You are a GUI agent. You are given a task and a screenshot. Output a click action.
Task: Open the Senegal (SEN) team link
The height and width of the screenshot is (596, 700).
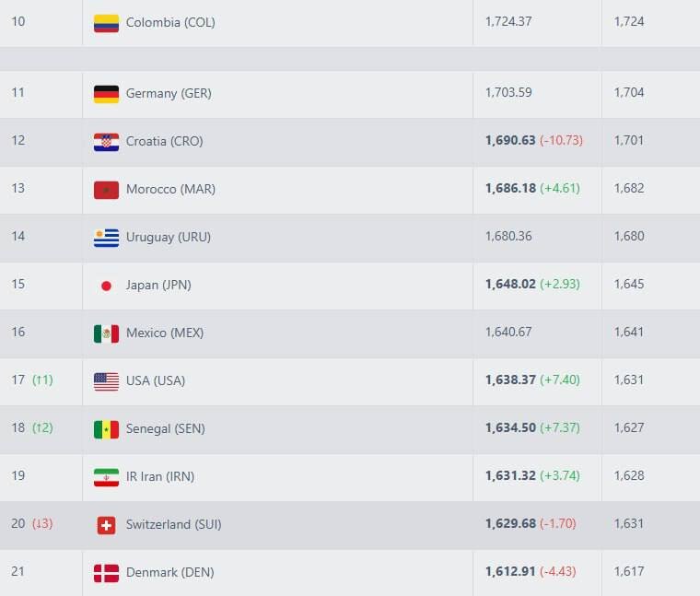tap(165, 428)
